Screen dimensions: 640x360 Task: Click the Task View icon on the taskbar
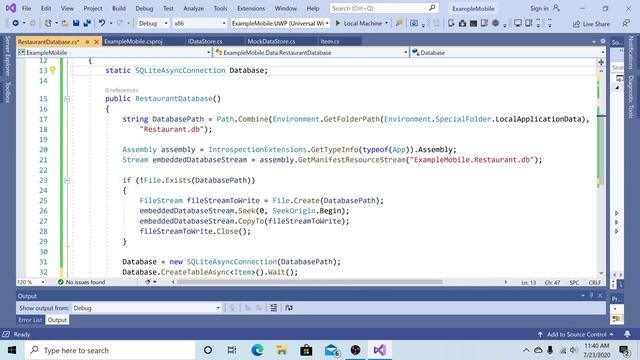coord(232,350)
